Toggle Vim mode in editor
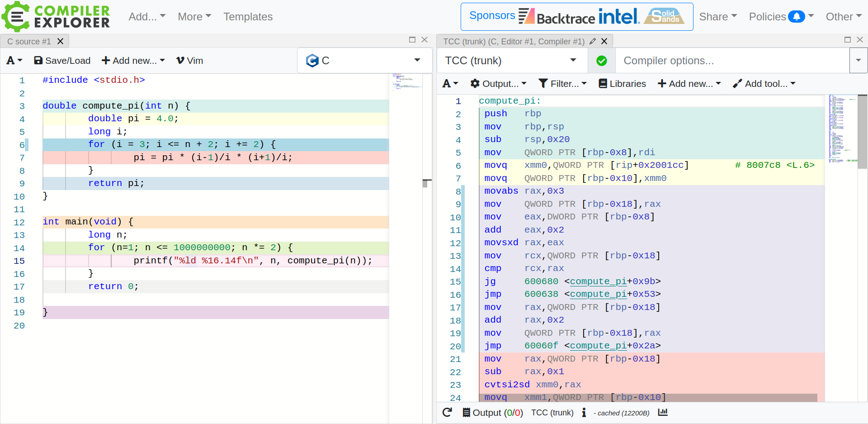This screenshot has height=424, width=868. [189, 61]
